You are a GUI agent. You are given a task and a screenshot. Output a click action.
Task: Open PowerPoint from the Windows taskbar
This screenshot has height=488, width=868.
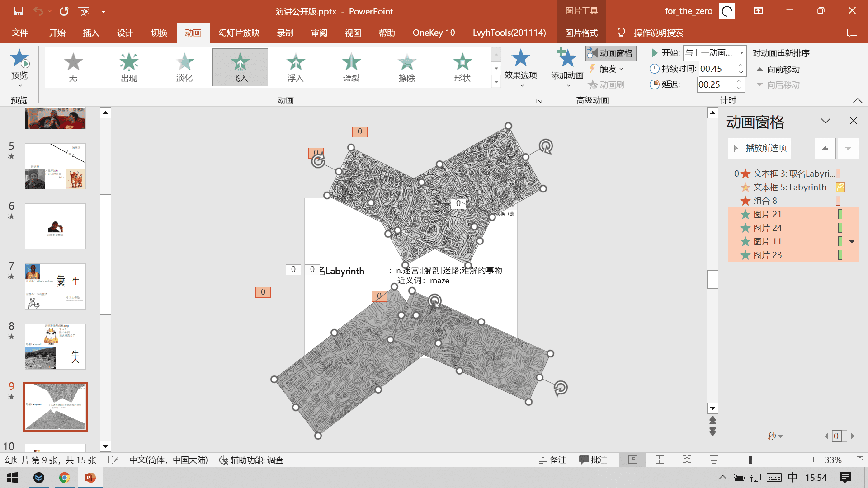pyautogui.click(x=90, y=478)
